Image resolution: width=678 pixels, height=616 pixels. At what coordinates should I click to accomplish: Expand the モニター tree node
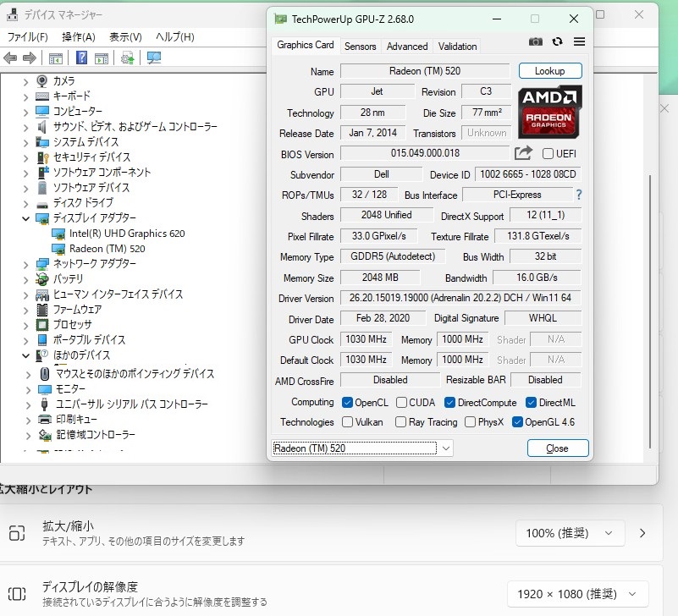point(28,389)
